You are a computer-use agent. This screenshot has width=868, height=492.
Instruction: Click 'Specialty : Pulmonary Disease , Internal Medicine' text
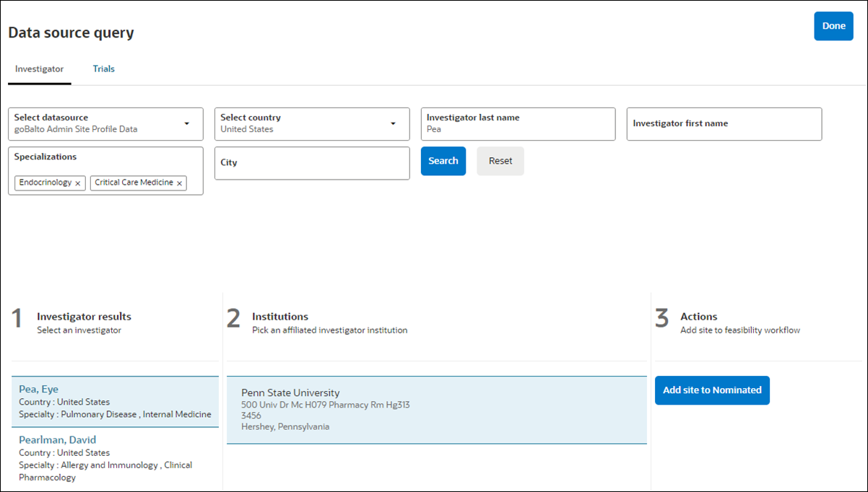pos(115,415)
